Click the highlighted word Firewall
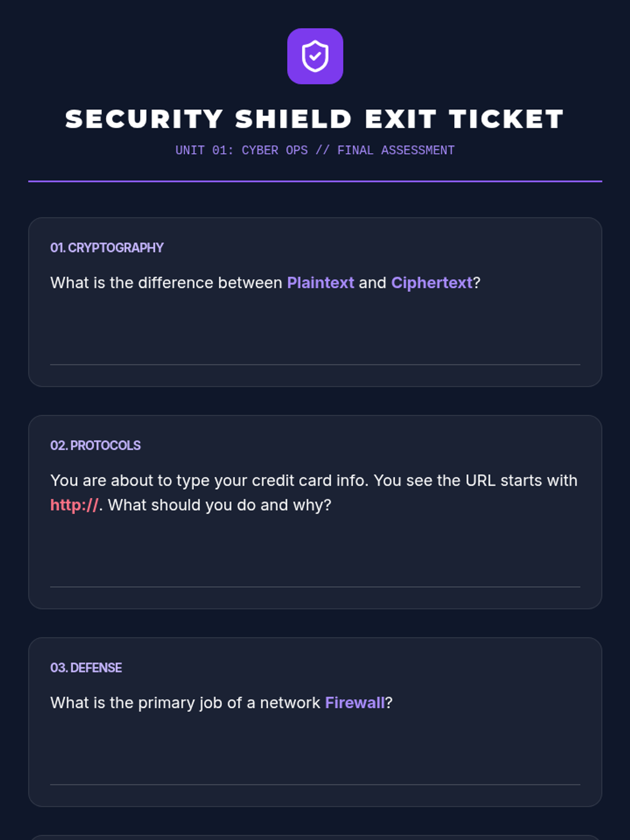The image size is (630, 840). click(x=355, y=703)
